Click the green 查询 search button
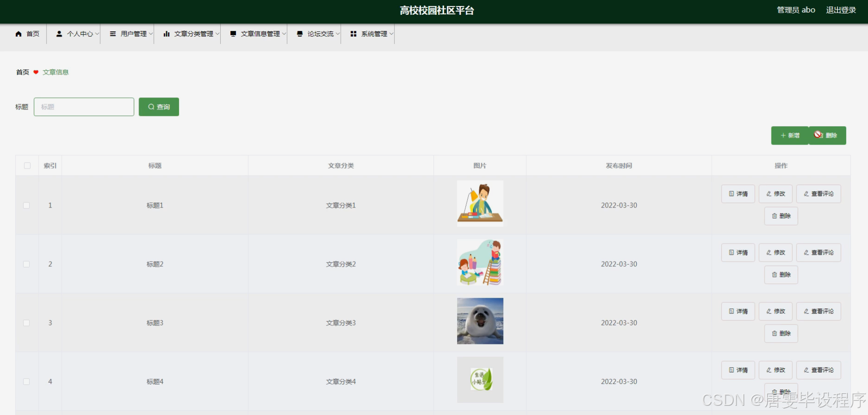The width and height of the screenshot is (868, 415). [159, 107]
